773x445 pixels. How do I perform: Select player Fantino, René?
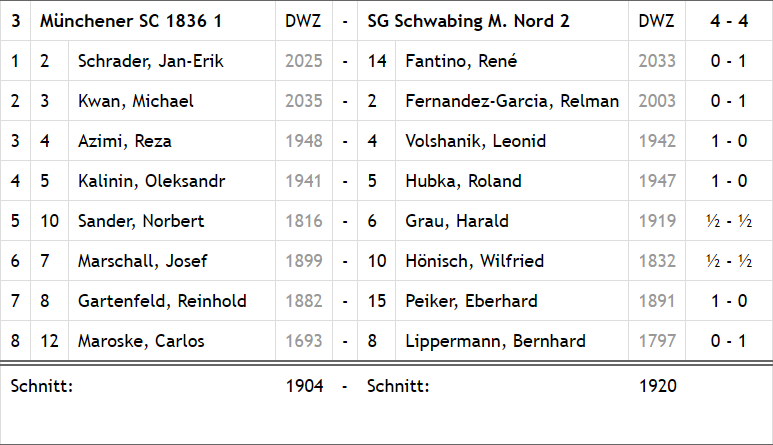pos(461,61)
